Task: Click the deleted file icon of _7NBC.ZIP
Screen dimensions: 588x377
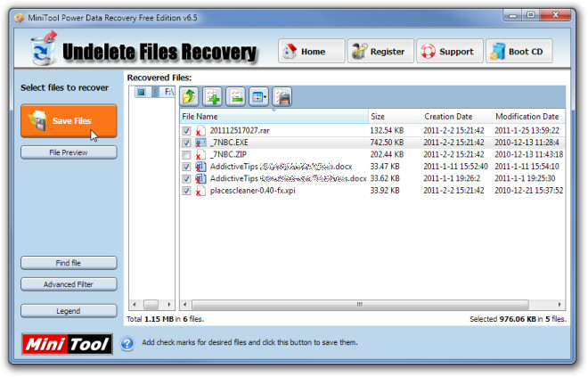Action: pyautogui.click(x=200, y=154)
